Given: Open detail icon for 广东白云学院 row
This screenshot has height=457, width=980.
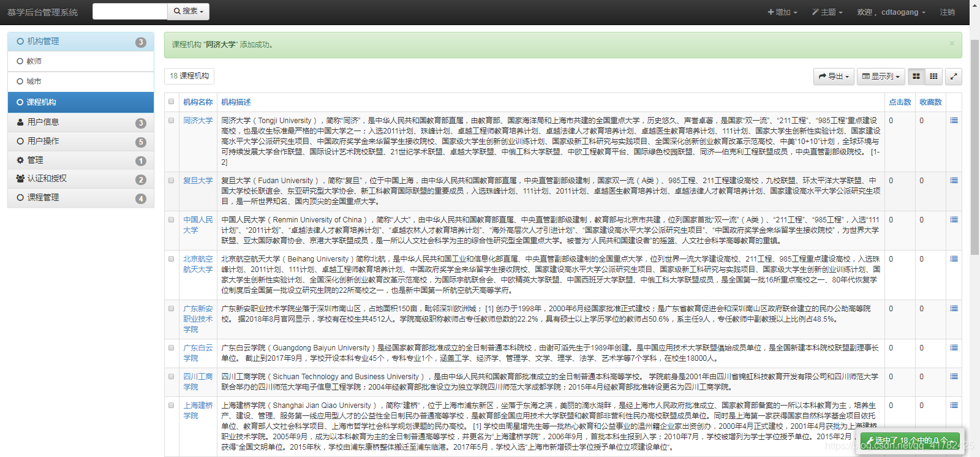Looking at the screenshot, I should [x=954, y=348].
